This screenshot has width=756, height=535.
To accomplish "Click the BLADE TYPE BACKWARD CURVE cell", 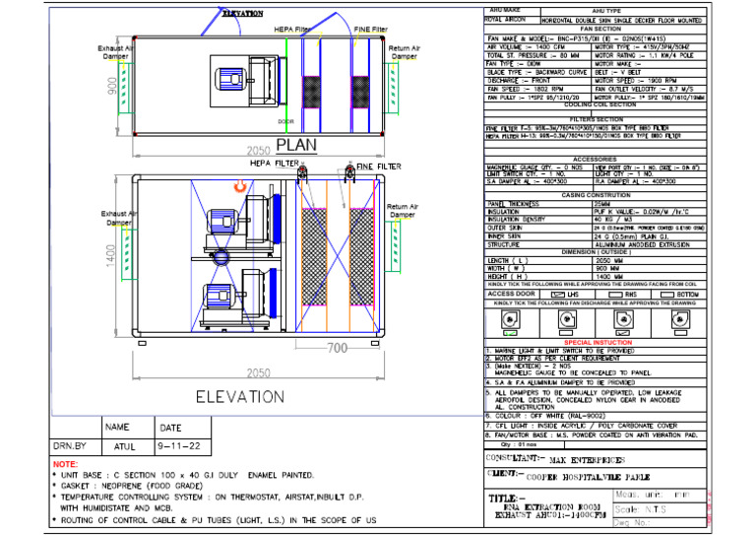I will 538,72.
